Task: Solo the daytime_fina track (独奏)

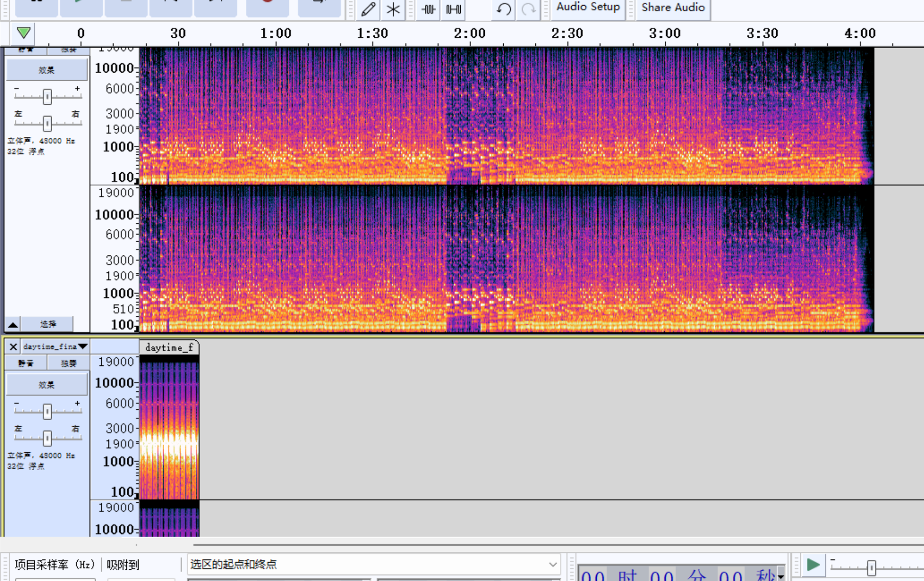Action: 68,363
